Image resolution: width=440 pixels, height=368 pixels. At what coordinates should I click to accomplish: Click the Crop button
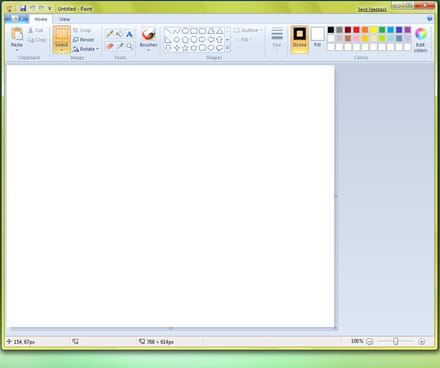[82, 30]
